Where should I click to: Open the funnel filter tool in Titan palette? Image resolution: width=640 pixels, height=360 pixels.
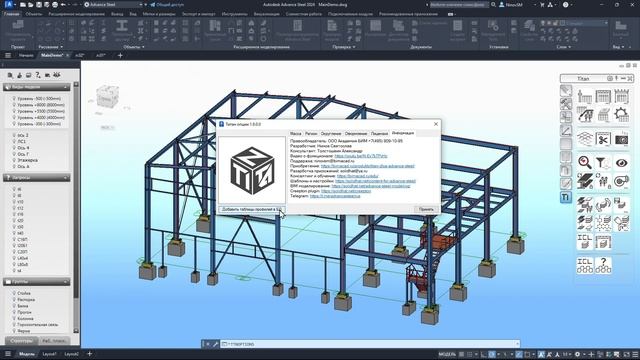tap(603, 162)
